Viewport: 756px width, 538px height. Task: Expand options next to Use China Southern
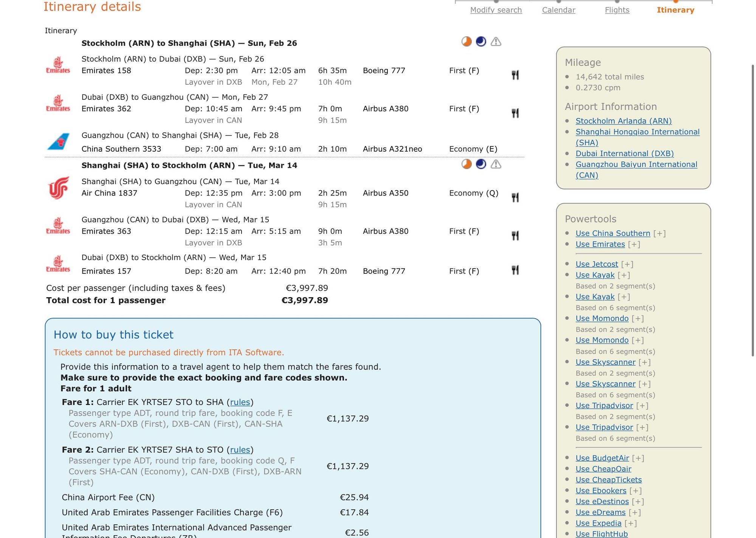(x=660, y=233)
